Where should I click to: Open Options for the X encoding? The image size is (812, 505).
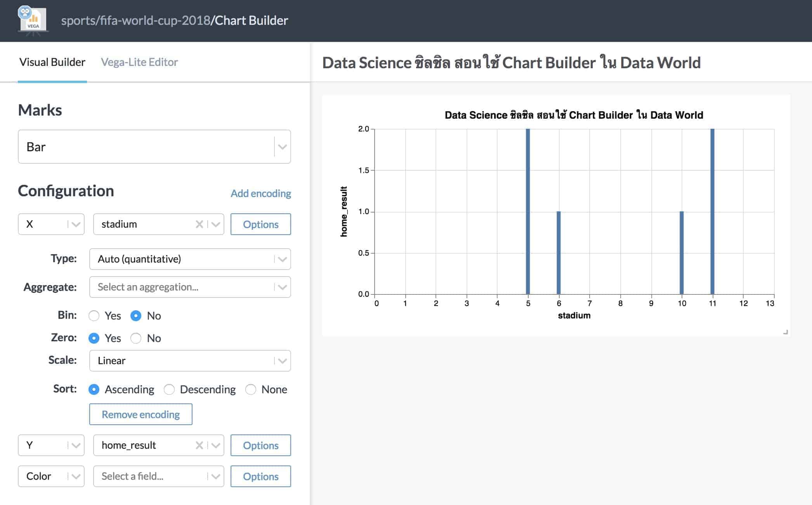[261, 224]
